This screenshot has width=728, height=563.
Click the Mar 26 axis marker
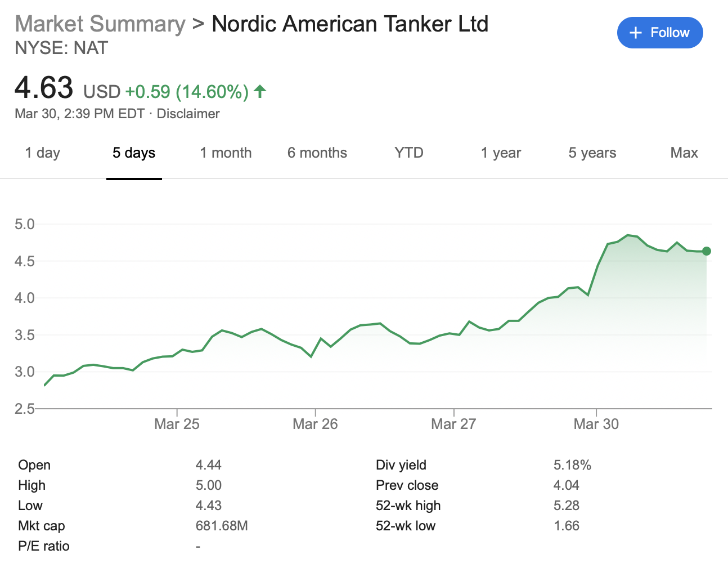click(315, 424)
